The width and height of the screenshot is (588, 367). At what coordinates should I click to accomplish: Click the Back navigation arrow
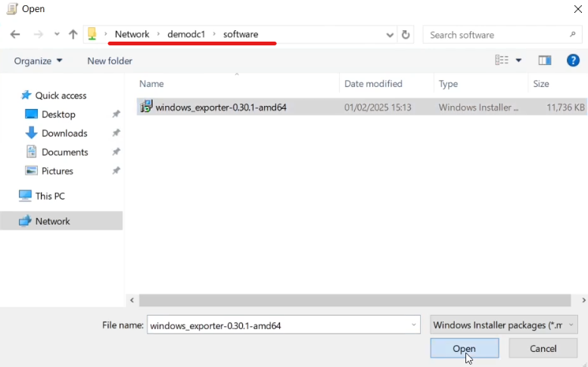tap(15, 35)
